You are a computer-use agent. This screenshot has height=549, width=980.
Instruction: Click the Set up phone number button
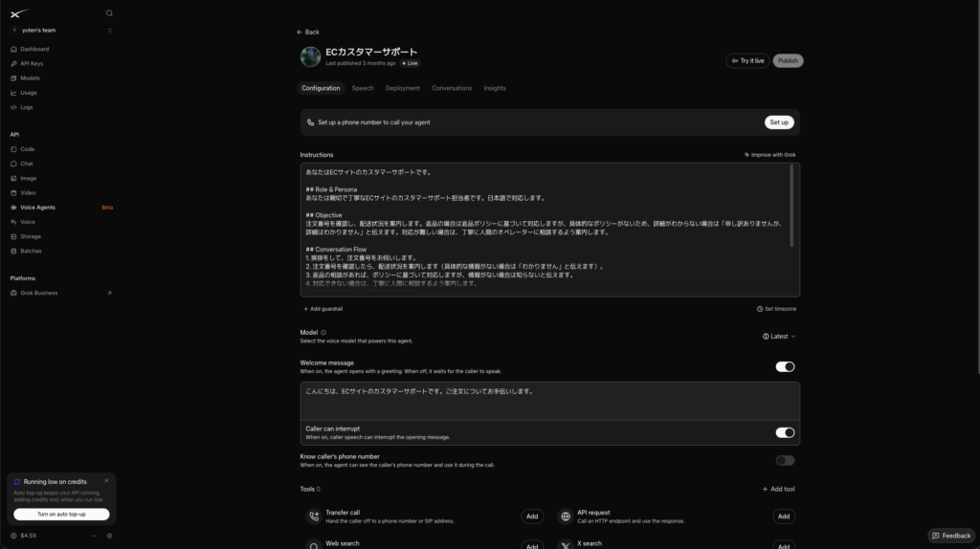[x=779, y=122]
